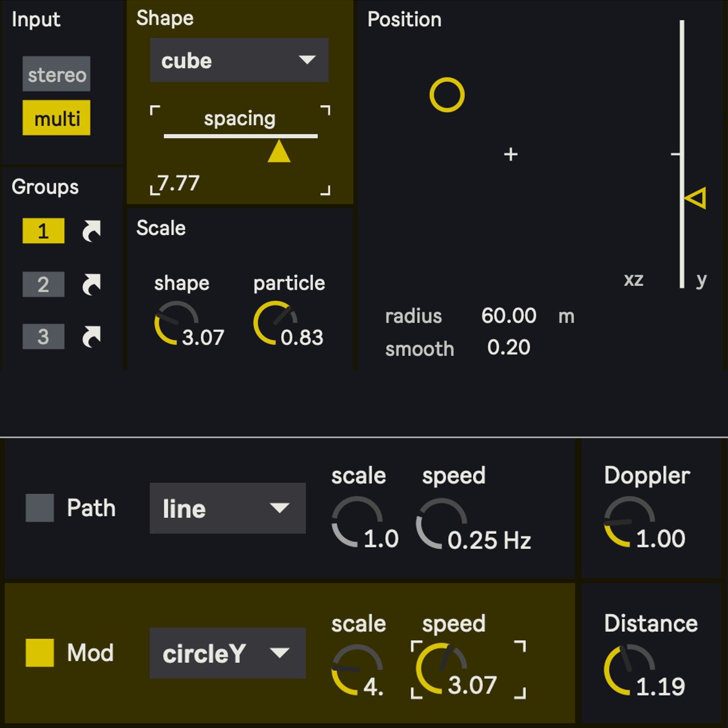Image resolution: width=728 pixels, height=728 pixels.
Task: Click the center crosshair in Position pad
Action: (510, 154)
